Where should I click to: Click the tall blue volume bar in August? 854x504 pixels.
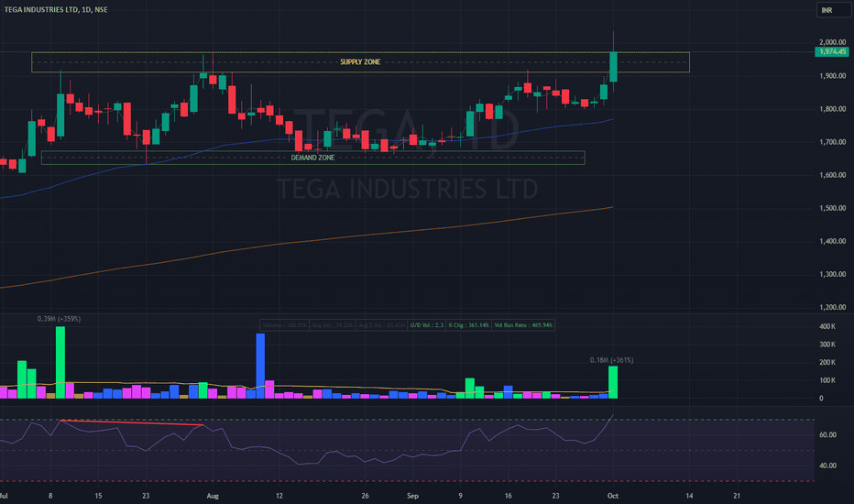[260, 366]
